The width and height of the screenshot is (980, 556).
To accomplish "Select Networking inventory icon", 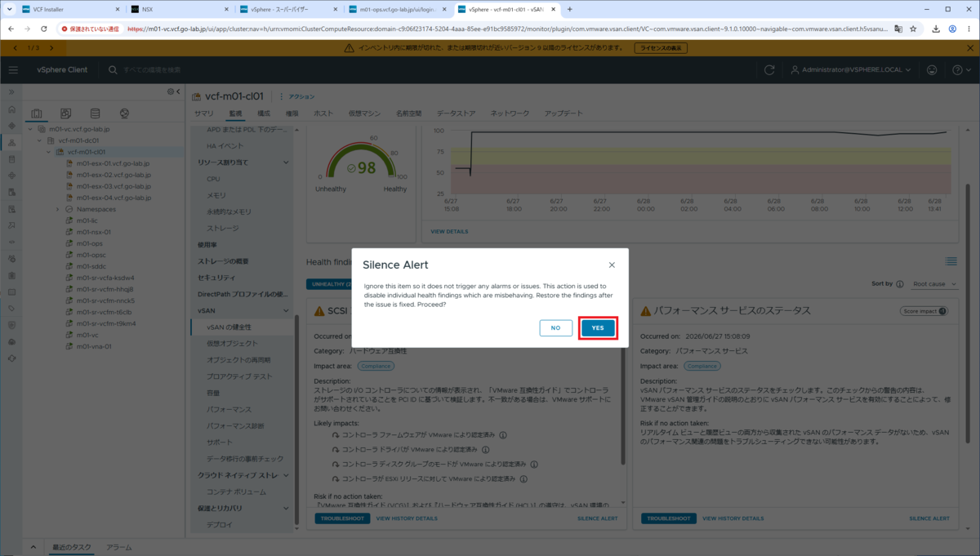I will [124, 113].
